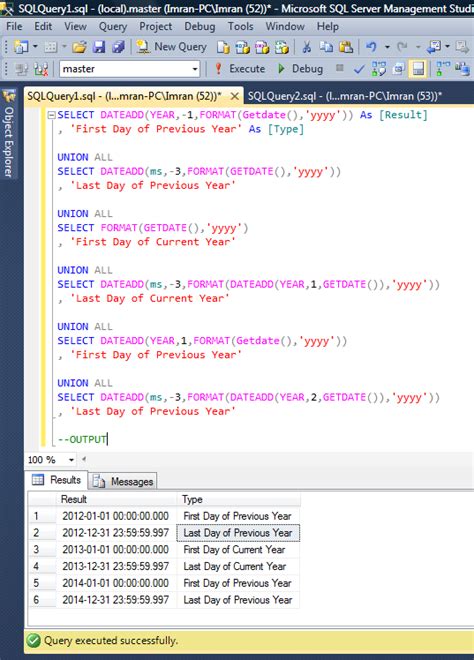
Task: Click the Connect icon in query toolbar
Action: pos(21,69)
